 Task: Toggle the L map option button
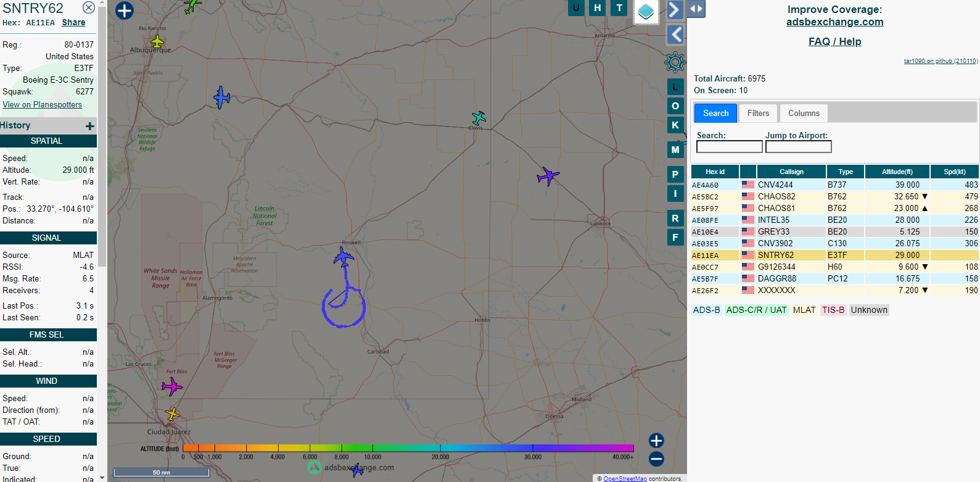tap(675, 87)
